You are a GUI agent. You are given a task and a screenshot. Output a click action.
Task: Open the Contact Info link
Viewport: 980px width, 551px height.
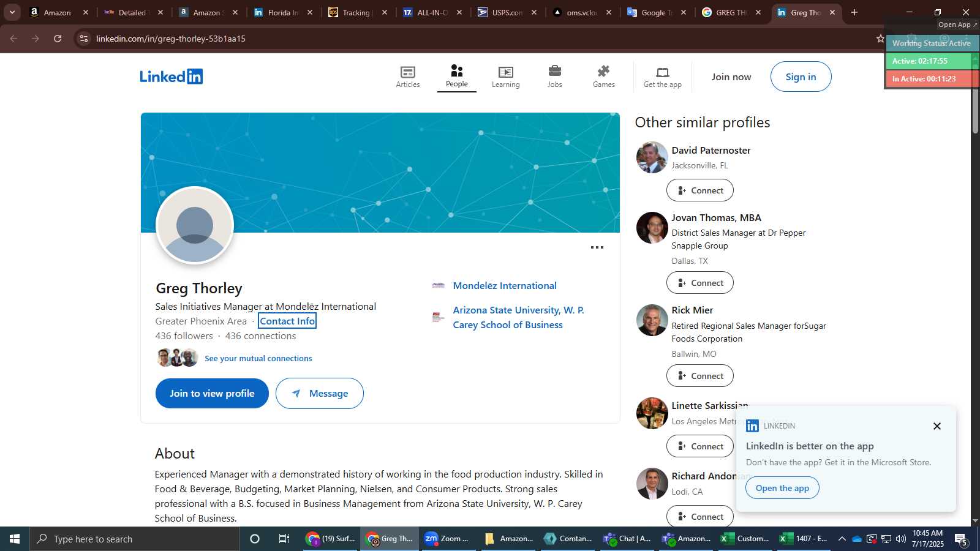pos(287,321)
